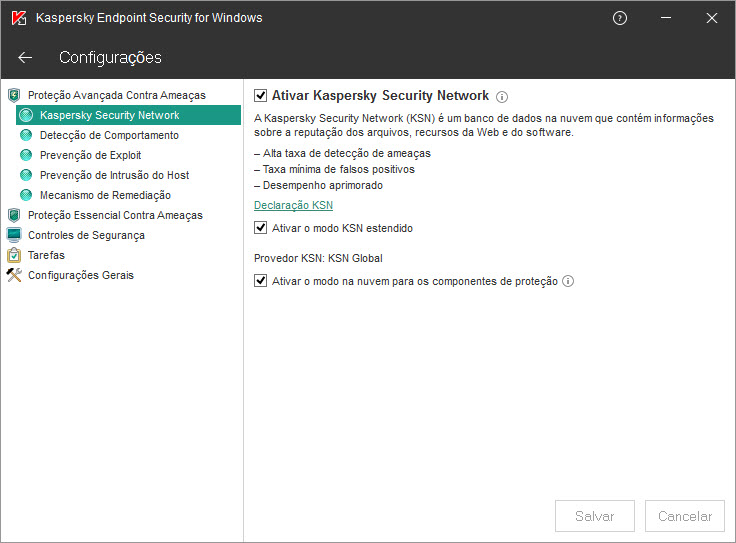The width and height of the screenshot is (736, 543).
Task: Open the help question mark icon
Action: (620, 18)
